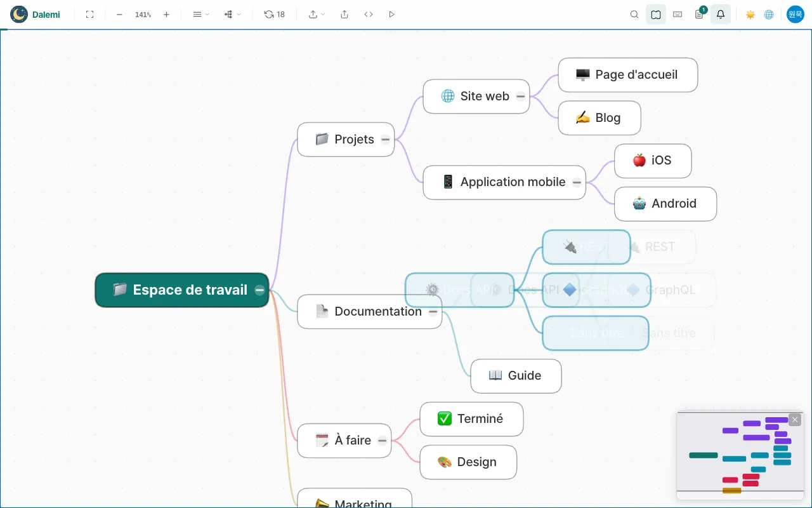Image resolution: width=812 pixels, height=508 pixels.
Task: Collapse the Application mobile branch
Action: click(x=577, y=182)
